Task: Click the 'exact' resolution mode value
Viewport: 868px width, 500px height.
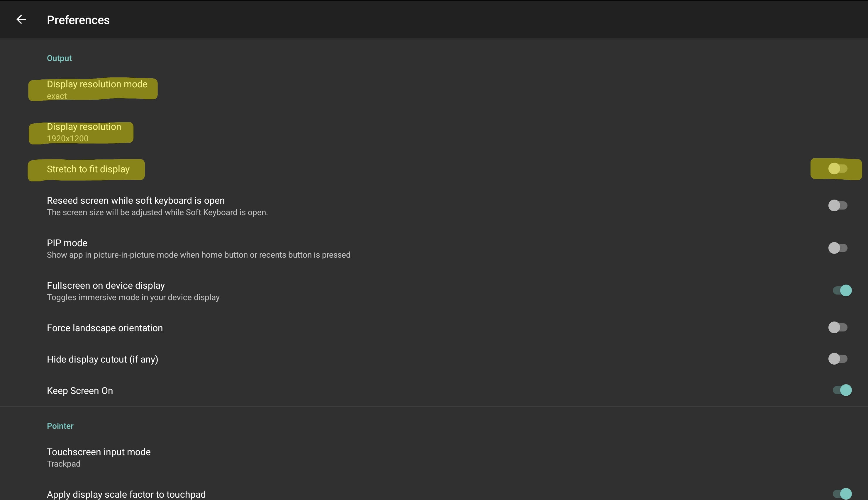Action: [57, 96]
